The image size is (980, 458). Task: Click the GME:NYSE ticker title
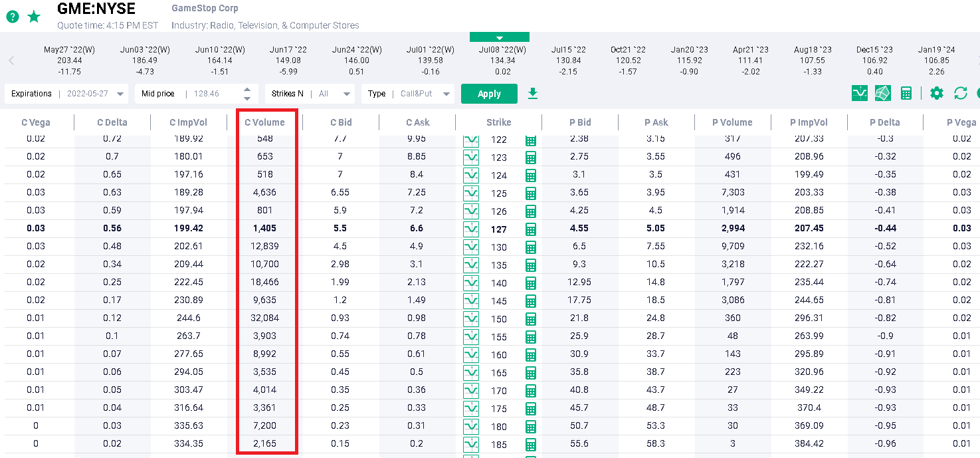96,9
